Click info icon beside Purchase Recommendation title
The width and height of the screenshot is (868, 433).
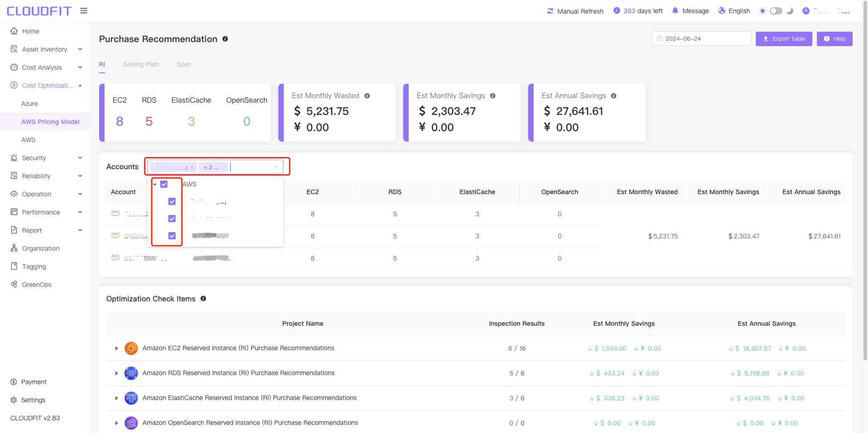coord(225,39)
